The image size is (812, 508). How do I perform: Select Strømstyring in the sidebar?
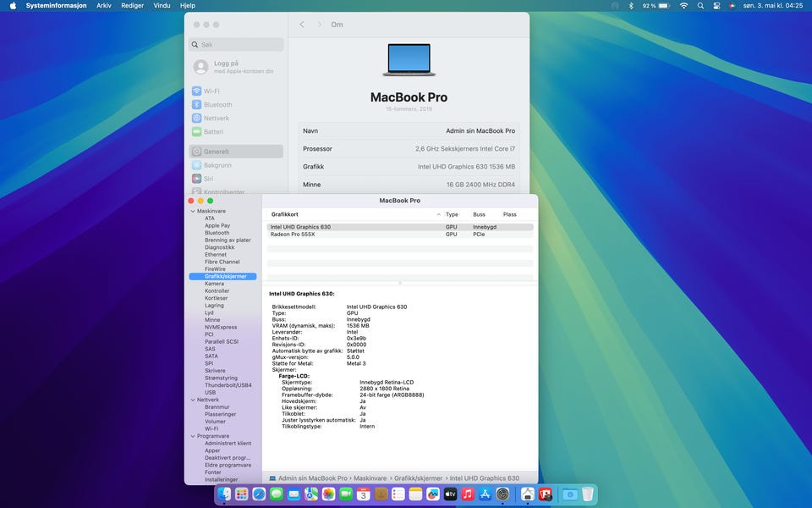point(221,378)
